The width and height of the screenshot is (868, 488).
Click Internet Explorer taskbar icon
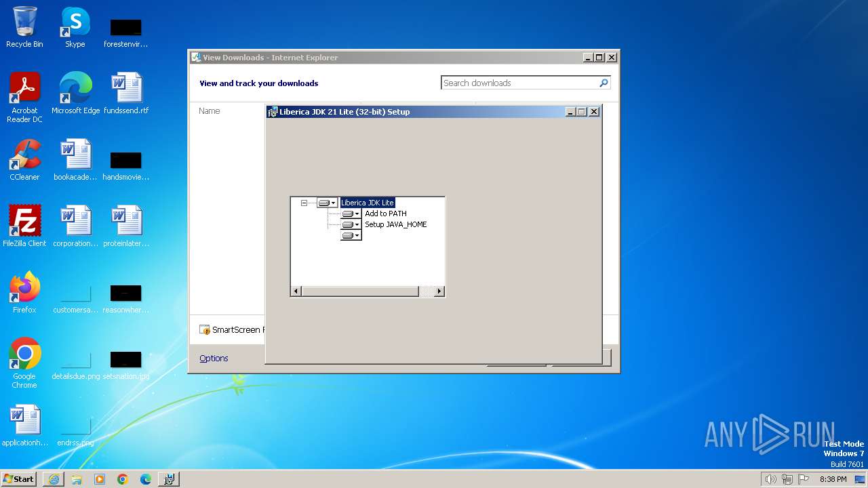(x=54, y=479)
